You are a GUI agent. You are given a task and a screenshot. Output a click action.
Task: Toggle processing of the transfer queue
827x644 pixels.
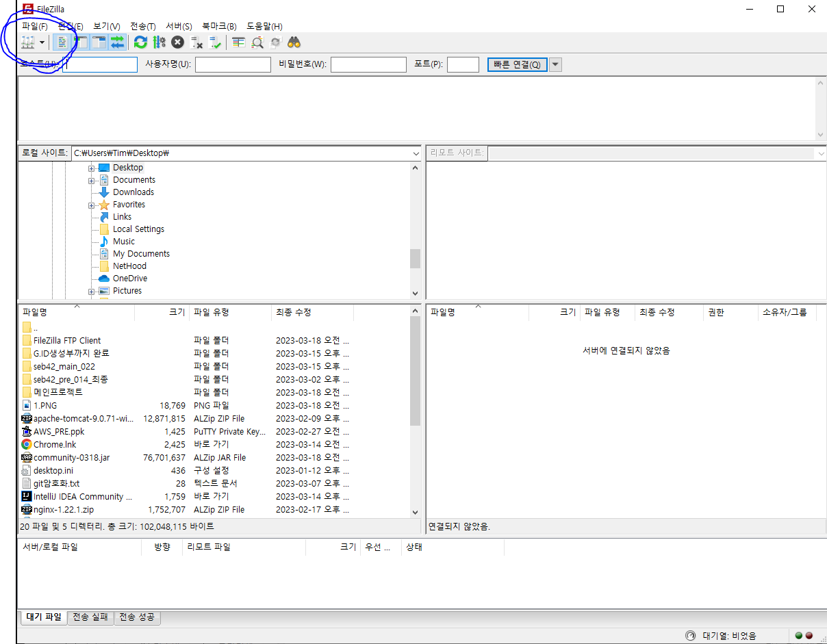click(159, 42)
